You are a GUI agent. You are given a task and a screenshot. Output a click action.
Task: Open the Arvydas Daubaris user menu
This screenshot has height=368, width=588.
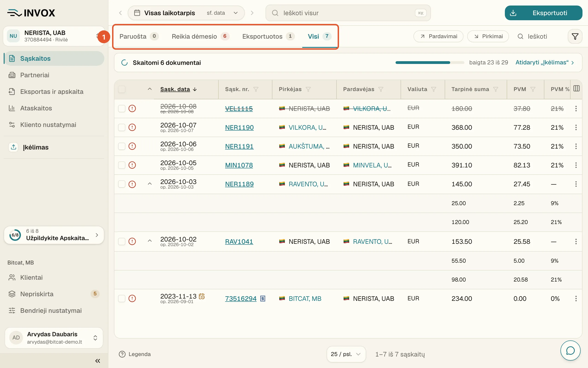coord(54,338)
